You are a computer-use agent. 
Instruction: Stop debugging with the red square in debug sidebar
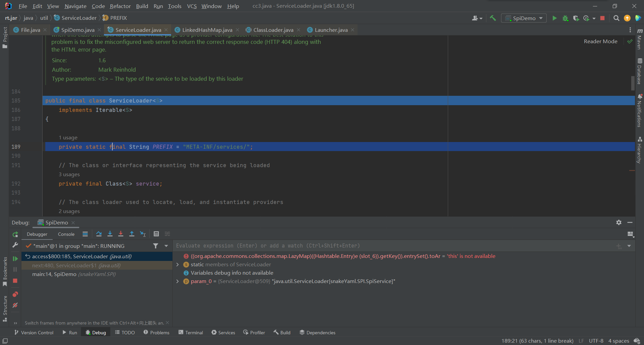coord(15,281)
